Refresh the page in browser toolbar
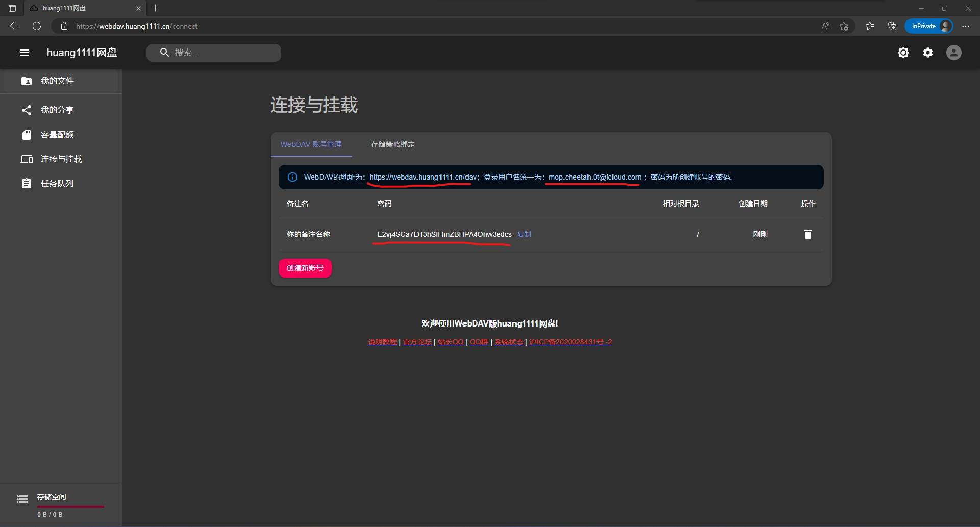 coord(37,26)
